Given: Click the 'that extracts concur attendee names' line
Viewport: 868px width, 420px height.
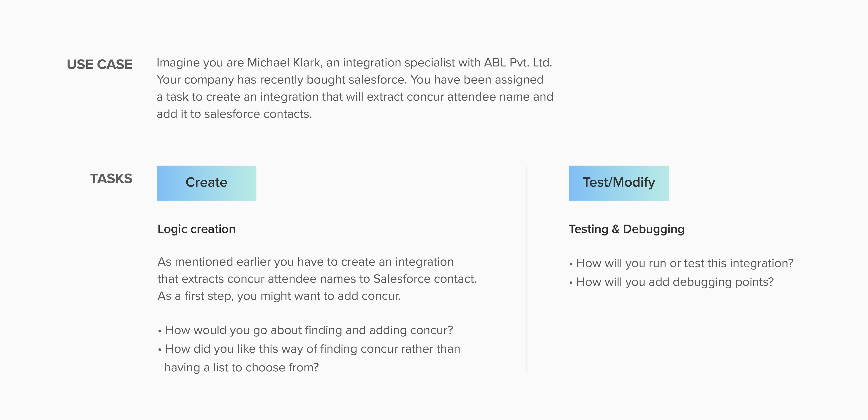Looking at the screenshot, I should pos(317,279).
